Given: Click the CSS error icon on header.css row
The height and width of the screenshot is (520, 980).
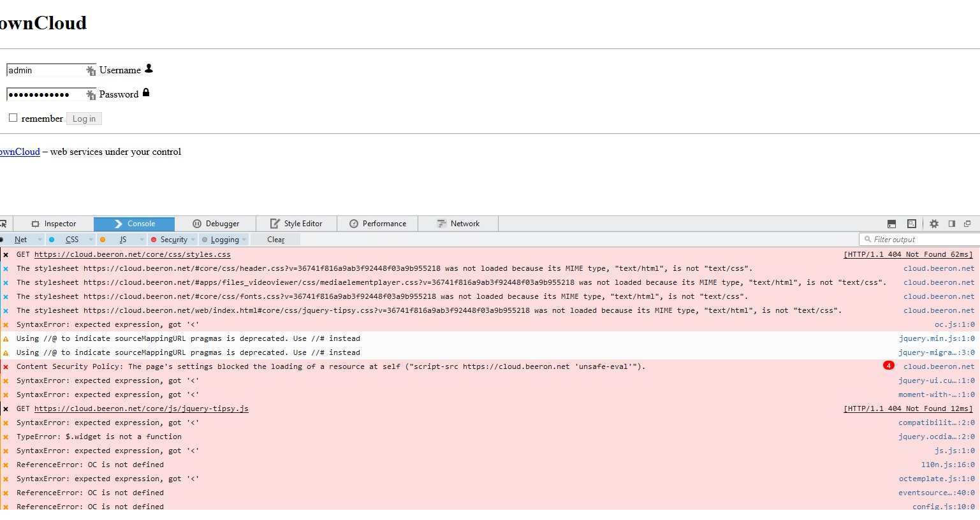Looking at the screenshot, I should [6, 269].
